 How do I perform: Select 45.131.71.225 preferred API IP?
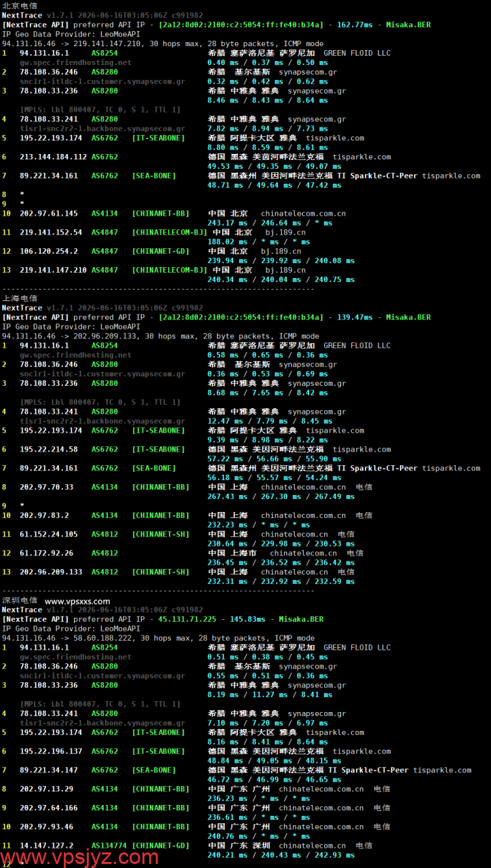(186, 619)
